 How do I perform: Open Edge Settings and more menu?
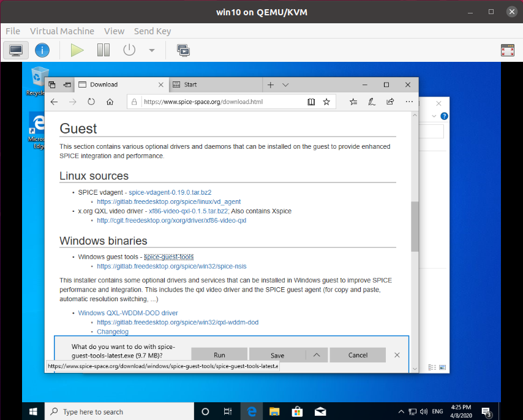point(409,102)
